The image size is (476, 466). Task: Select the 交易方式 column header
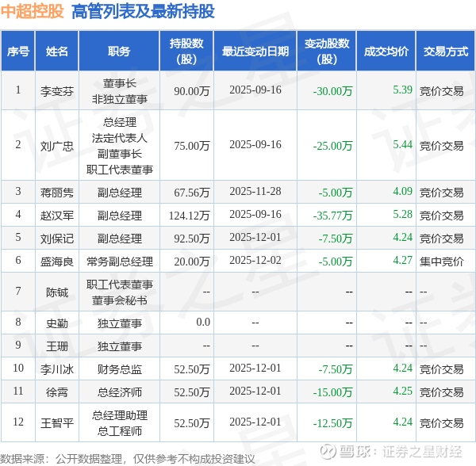pos(445,51)
